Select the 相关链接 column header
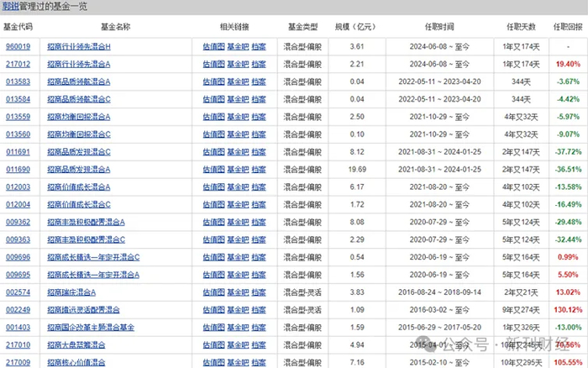Image resolution: width=588 pixels, height=368 pixels. 234,27
